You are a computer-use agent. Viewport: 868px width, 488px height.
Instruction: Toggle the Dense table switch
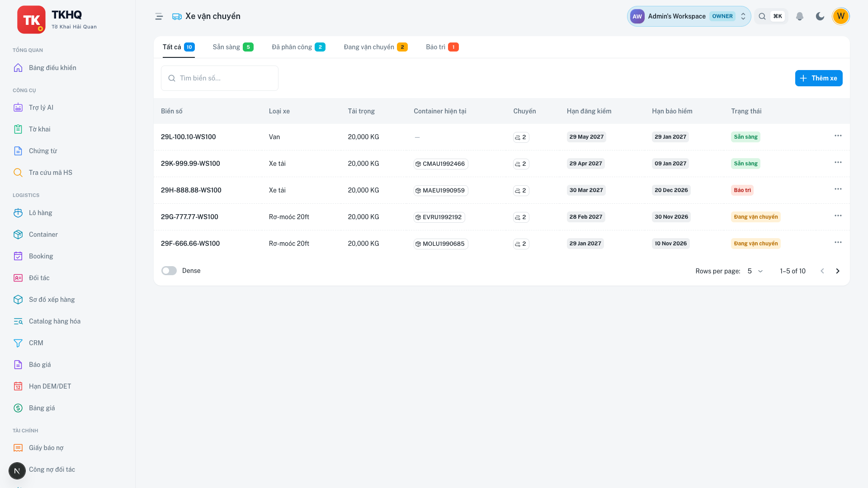click(x=169, y=271)
